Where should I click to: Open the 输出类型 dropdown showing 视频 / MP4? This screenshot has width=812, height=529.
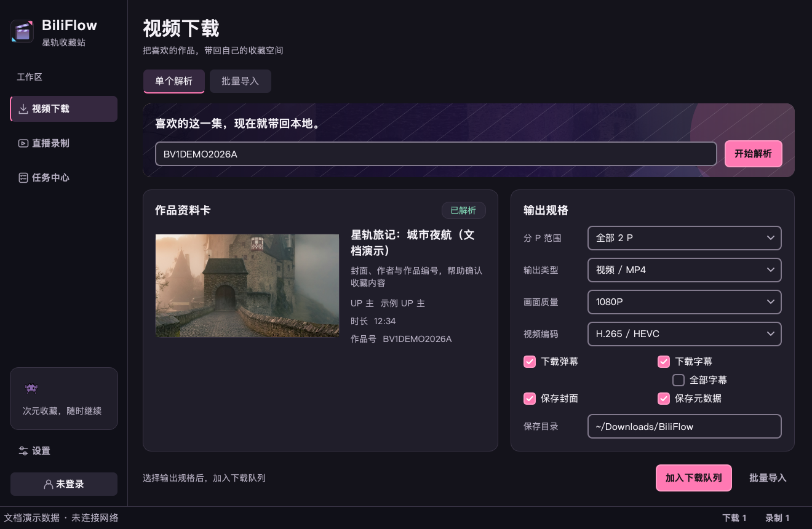685,270
